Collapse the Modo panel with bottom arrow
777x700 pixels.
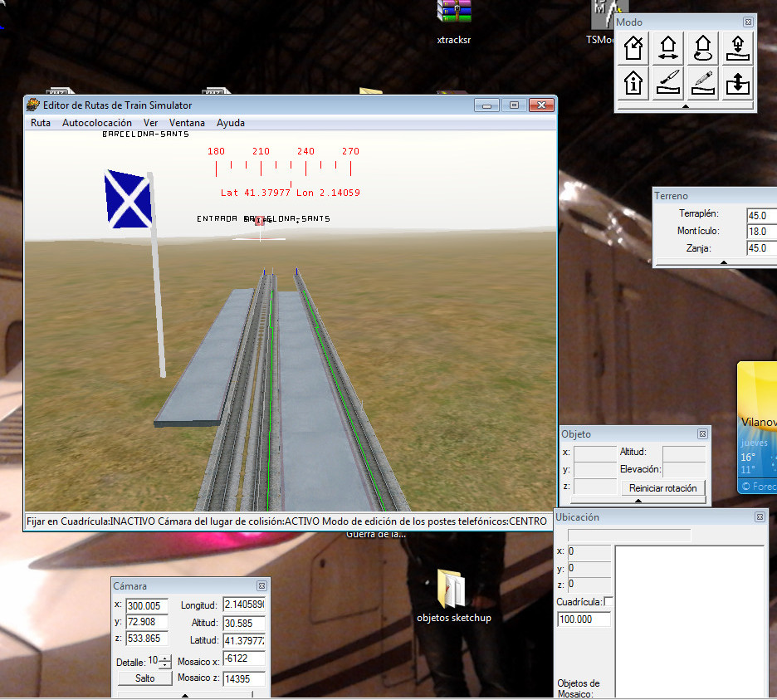(x=685, y=106)
